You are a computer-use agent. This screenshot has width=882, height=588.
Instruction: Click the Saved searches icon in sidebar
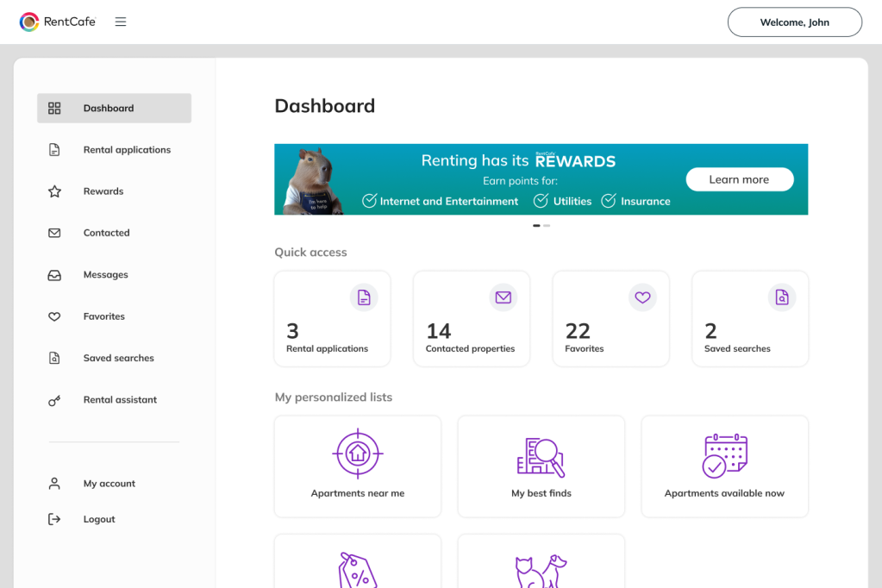[54, 358]
